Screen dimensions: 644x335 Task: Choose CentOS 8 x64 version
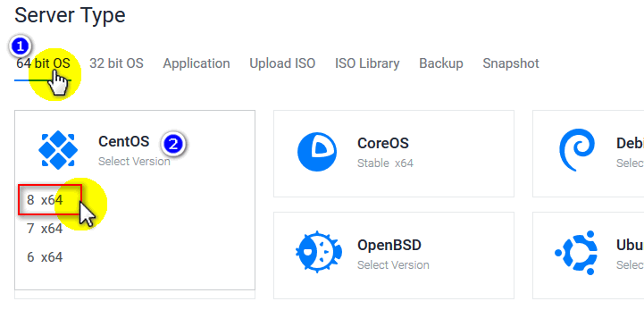[45, 200]
